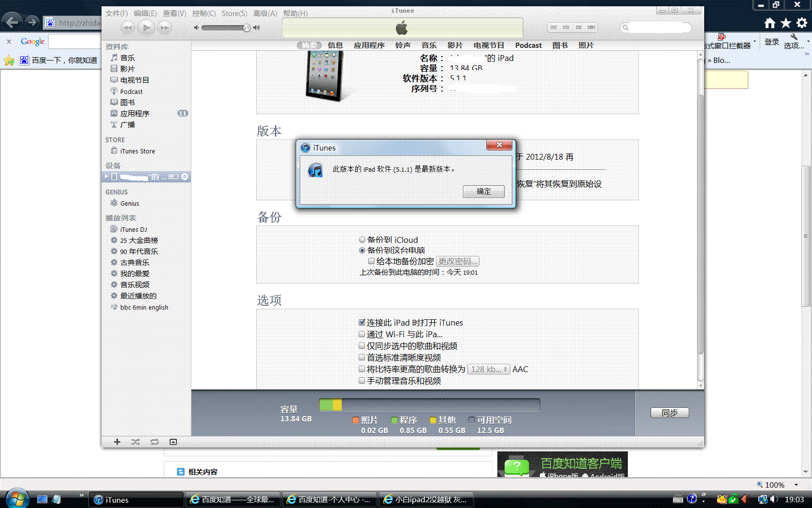Click the iTunes previous track button
The height and width of the screenshot is (508, 812).
point(128,28)
